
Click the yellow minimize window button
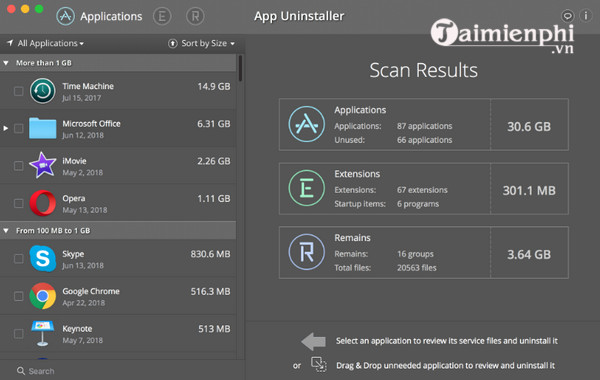click(25, 9)
